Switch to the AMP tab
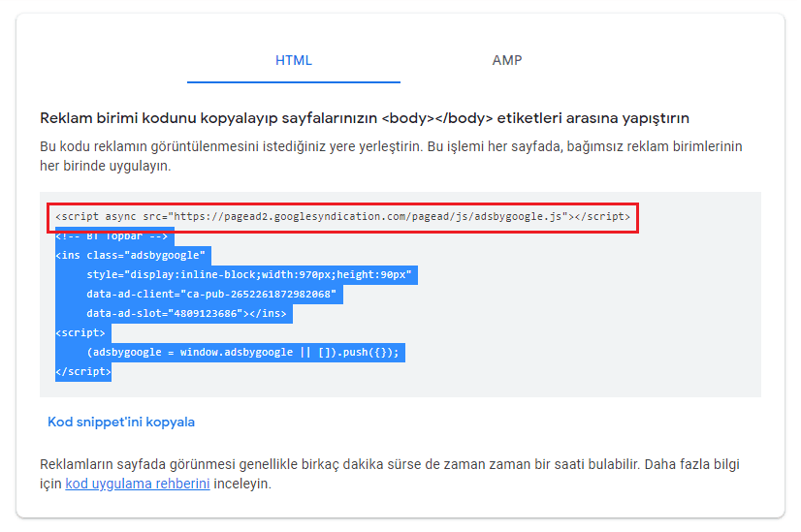801x532 pixels. [507, 60]
